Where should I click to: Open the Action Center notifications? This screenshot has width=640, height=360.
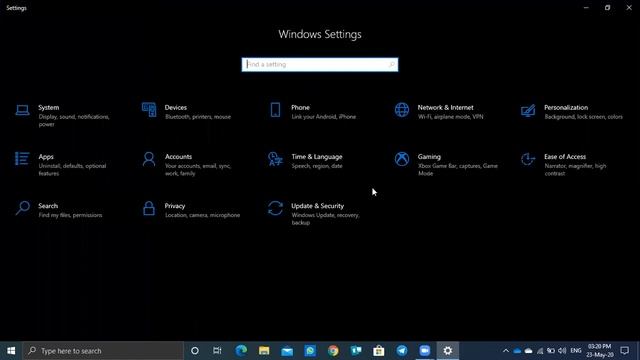[x=624, y=351]
